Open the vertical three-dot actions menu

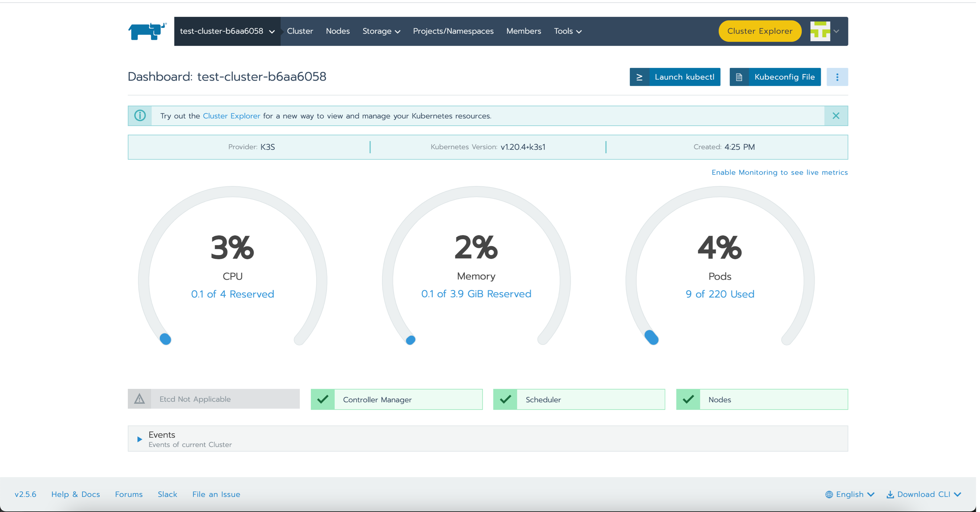click(x=837, y=77)
